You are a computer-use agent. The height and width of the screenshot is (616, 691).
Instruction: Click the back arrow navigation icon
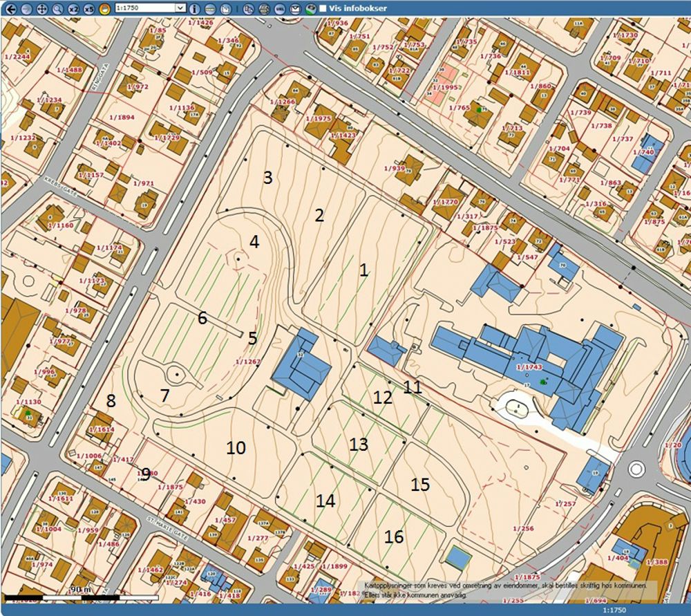click(x=10, y=8)
